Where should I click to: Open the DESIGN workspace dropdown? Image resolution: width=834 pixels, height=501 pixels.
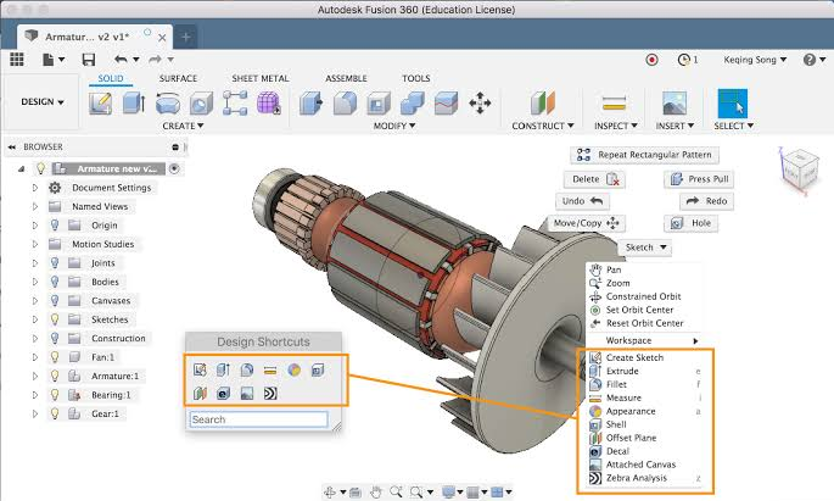pos(42,102)
